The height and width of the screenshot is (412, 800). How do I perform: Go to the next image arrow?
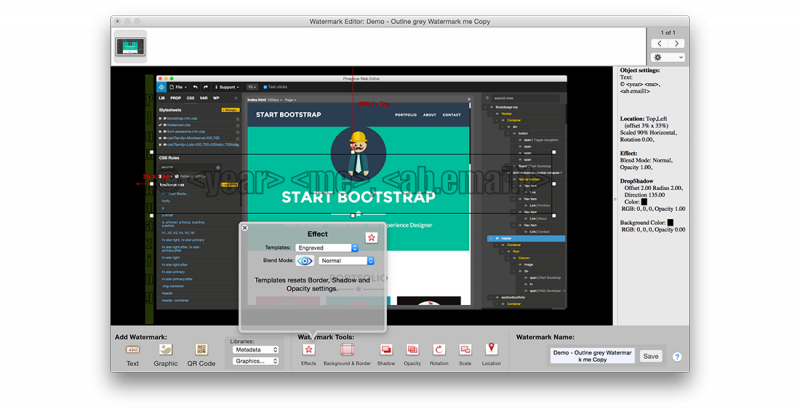(x=677, y=44)
